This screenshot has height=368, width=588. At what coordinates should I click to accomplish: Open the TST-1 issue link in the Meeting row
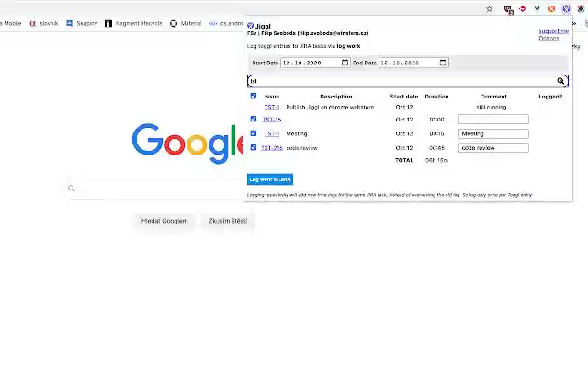[272, 133]
